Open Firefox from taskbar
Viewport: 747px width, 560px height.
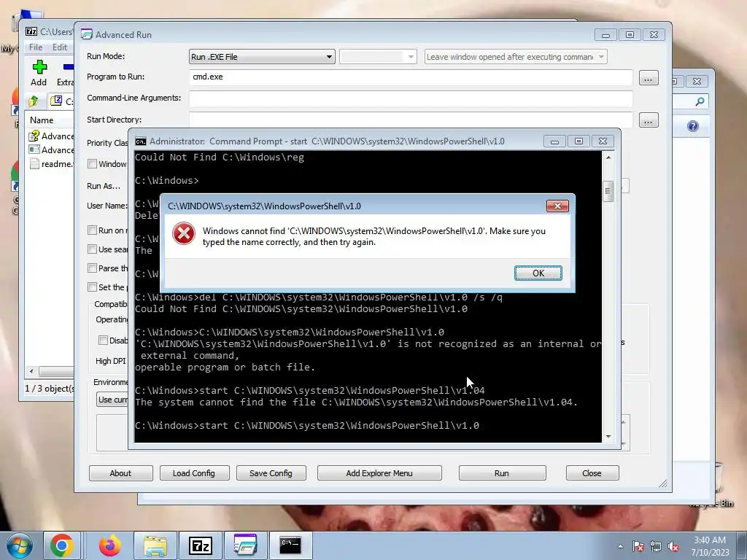pos(109,545)
